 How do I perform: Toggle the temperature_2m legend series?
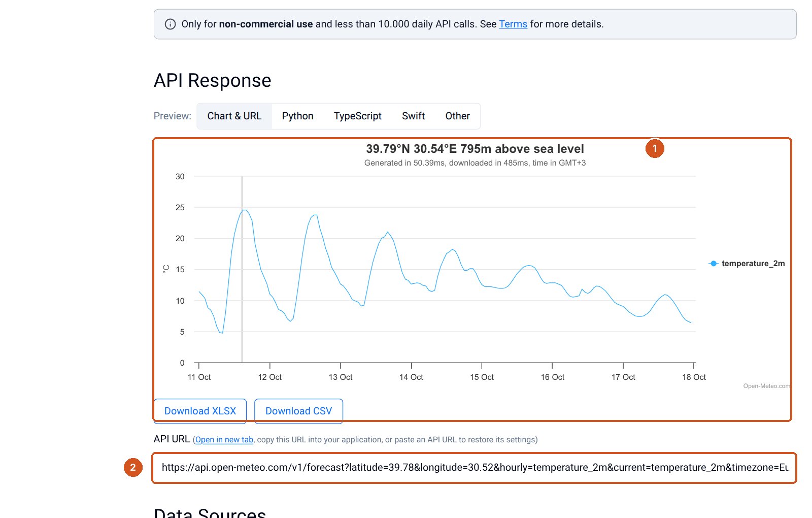pos(747,263)
